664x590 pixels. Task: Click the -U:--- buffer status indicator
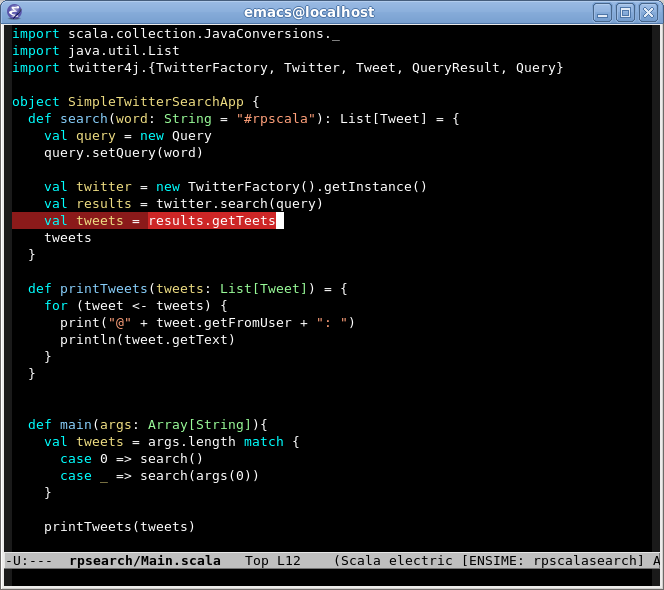click(x=29, y=561)
